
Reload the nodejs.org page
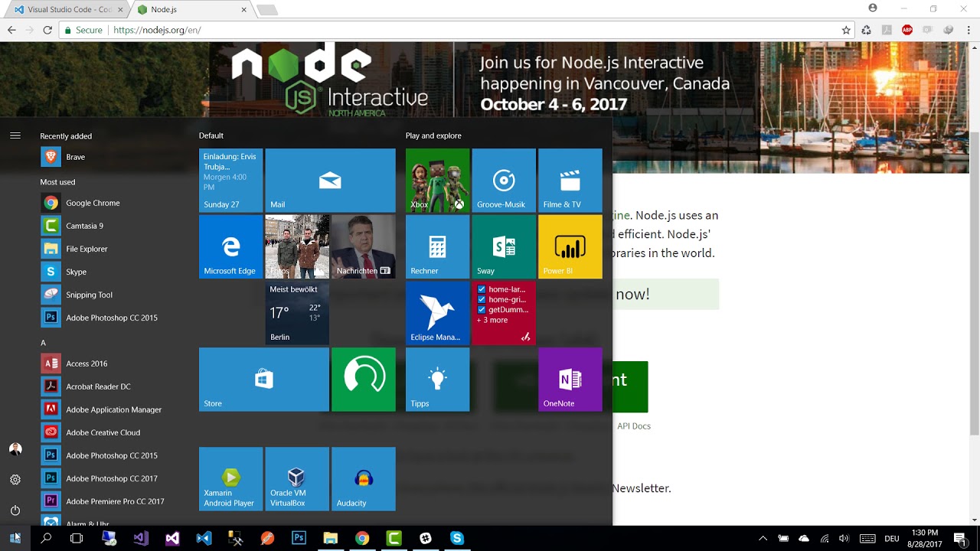click(x=47, y=30)
